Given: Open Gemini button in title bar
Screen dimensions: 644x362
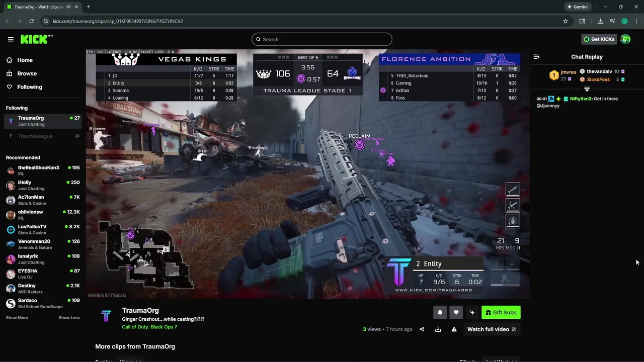Looking at the screenshot, I should click(577, 7).
